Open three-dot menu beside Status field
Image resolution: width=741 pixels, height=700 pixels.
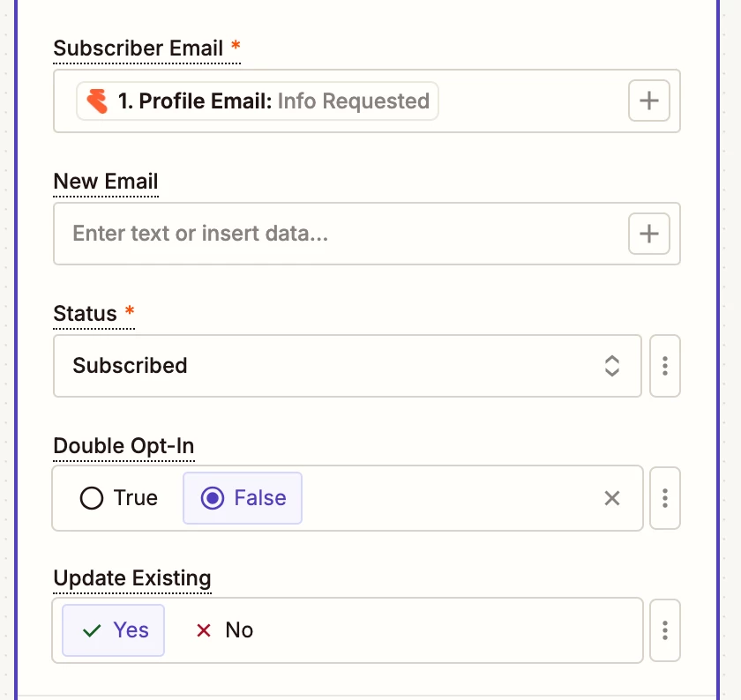(x=665, y=366)
